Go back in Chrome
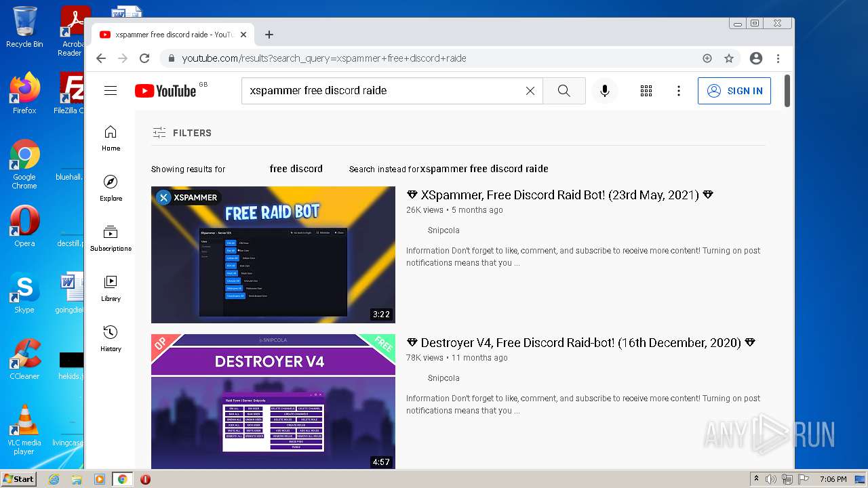This screenshot has height=488, width=868. click(101, 58)
